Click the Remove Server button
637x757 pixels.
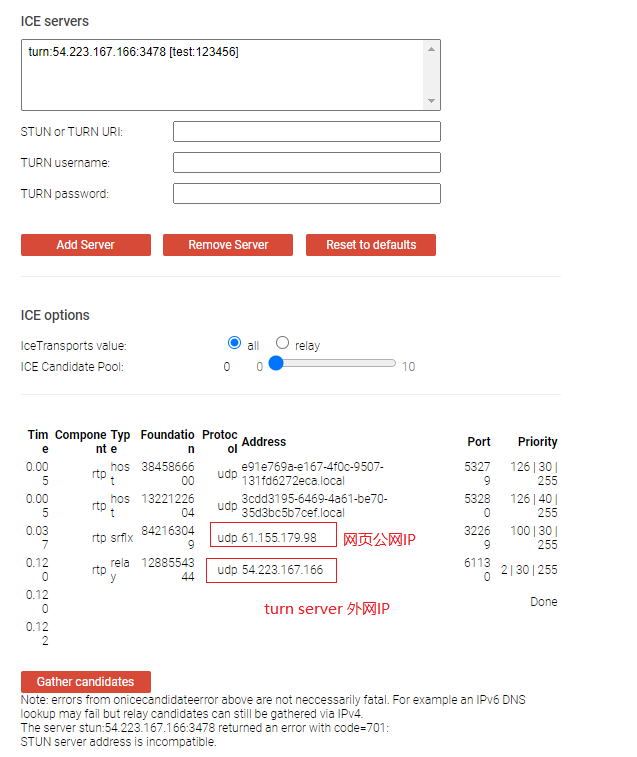(228, 245)
